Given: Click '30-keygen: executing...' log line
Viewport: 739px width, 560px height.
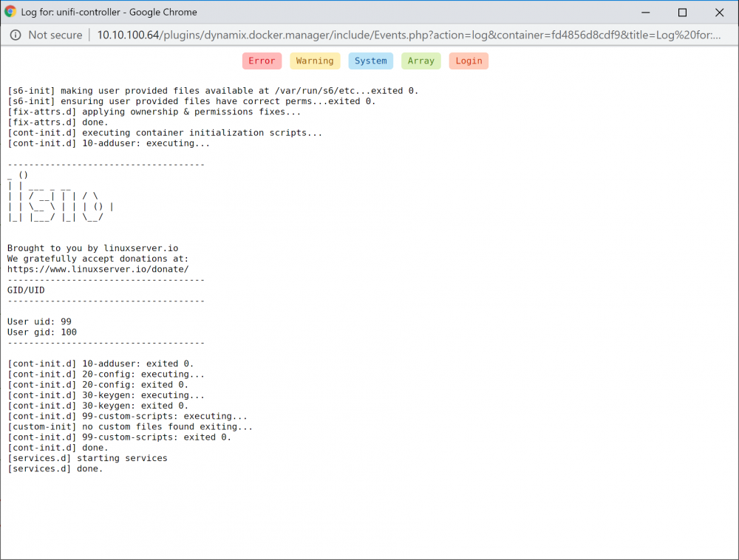Looking at the screenshot, I should 106,395.
